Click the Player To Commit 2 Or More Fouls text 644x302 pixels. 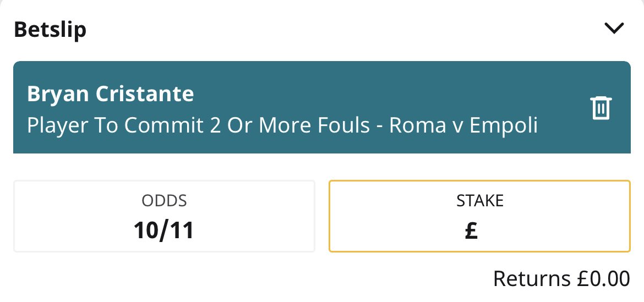tap(197, 126)
